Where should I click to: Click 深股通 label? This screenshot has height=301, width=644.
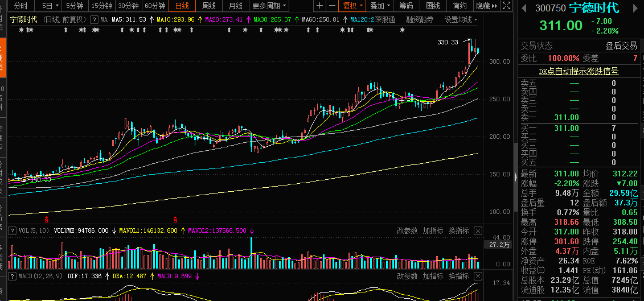(385, 19)
